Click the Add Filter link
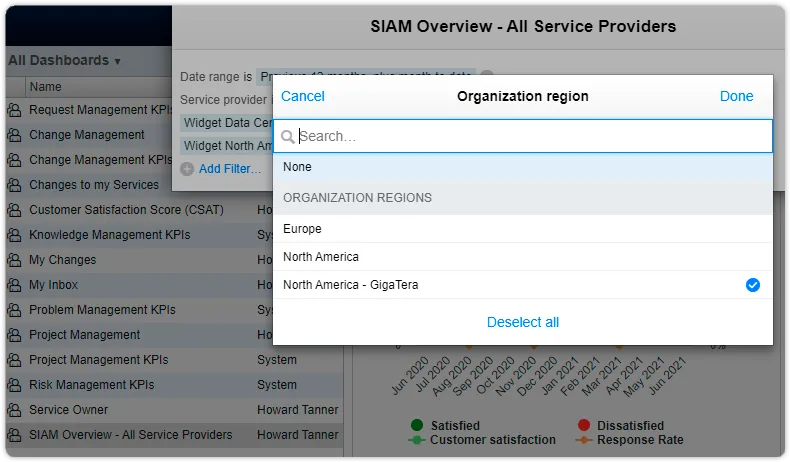Image resolution: width=790 pixels, height=462 pixels. tap(230, 169)
